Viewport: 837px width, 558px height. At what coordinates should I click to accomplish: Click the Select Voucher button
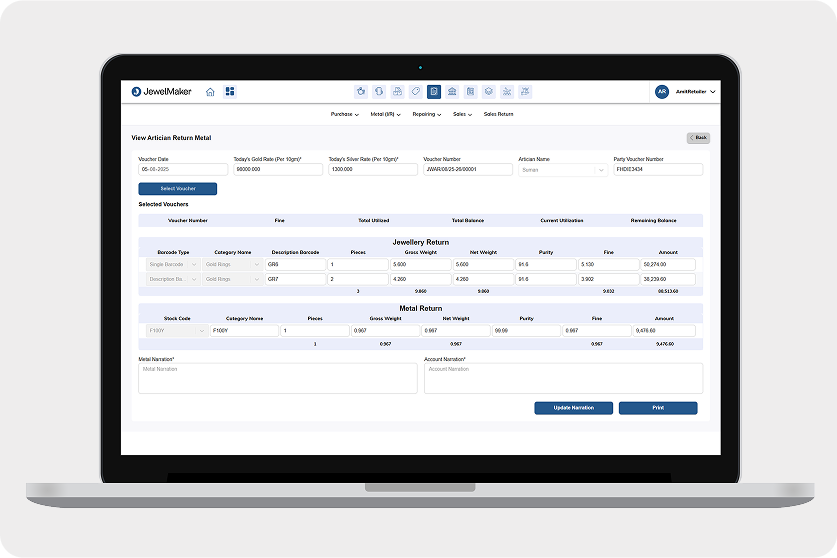pos(177,189)
